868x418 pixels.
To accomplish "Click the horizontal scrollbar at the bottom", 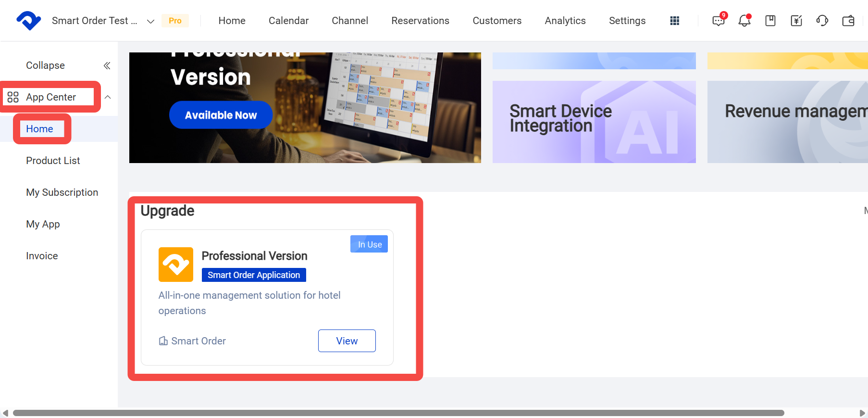I will click(x=398, y=413).
